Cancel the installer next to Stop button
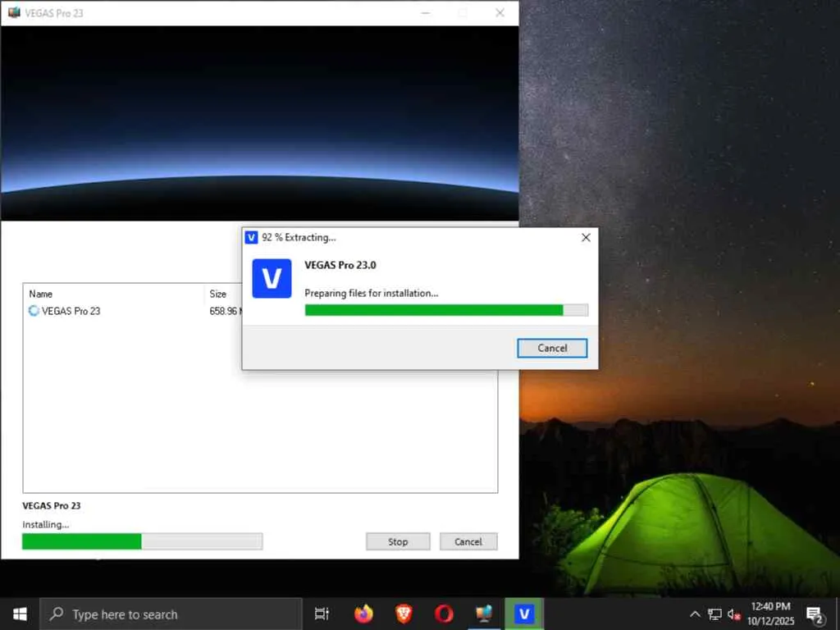This screenshot has height=630, width=840. click(x=468, y=541)
